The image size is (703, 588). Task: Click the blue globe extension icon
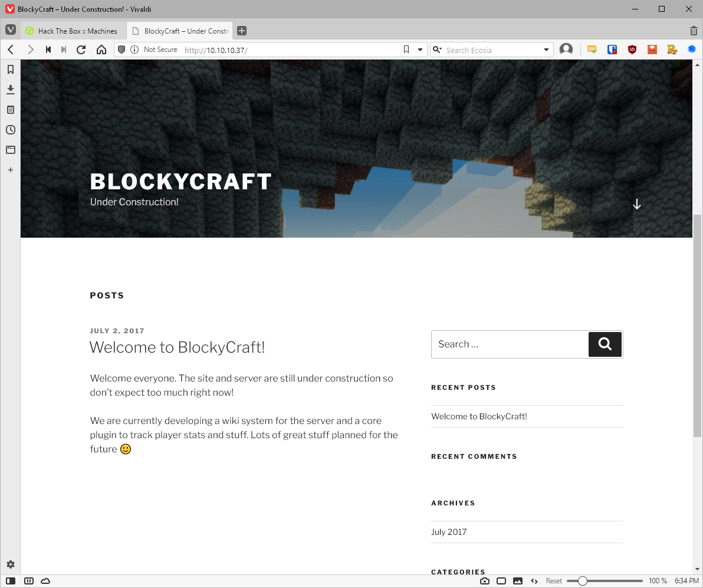692,49
